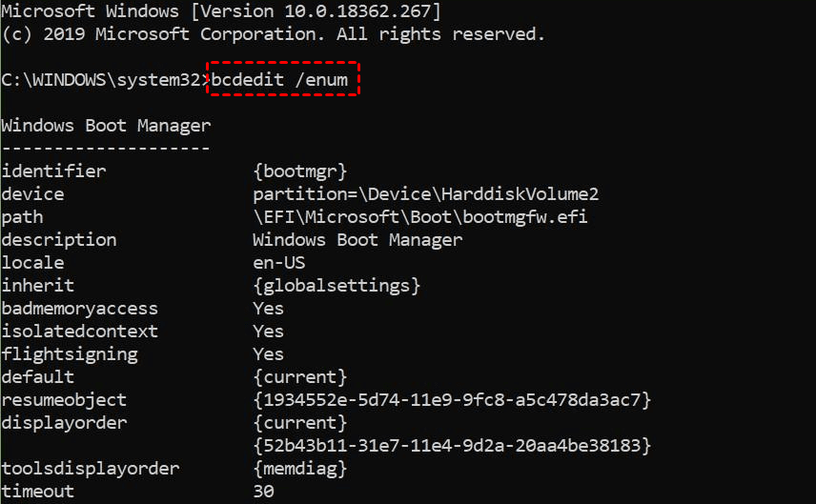Click the Yes value for isolatedcontext
The height and width of the screenshot is (504, 816).
pos(268,332)
